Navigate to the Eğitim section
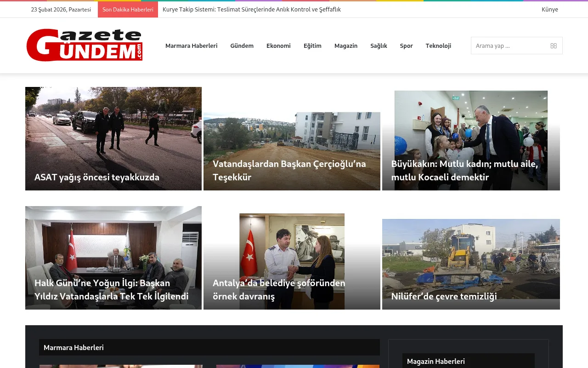The width and height of the screenshot is (588, 368). 312,46
